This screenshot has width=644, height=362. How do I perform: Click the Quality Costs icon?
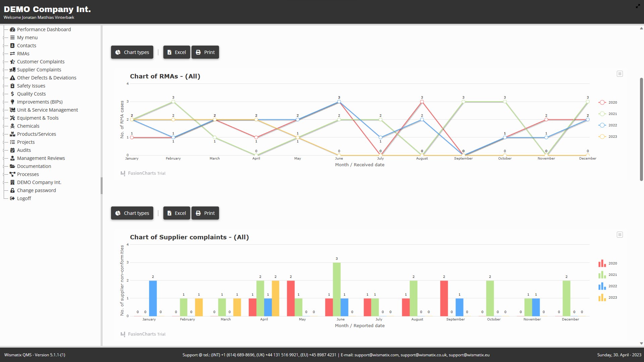[12, 94]
